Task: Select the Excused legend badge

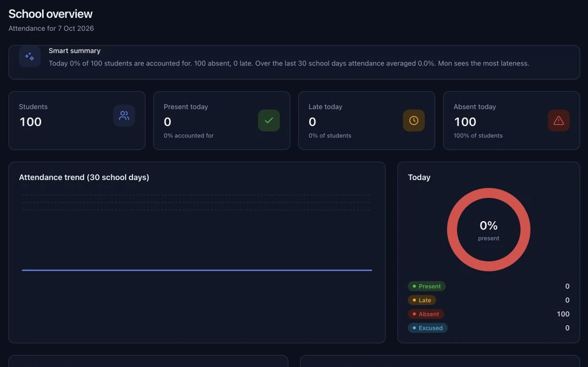Action: click(x=428, y=328)
